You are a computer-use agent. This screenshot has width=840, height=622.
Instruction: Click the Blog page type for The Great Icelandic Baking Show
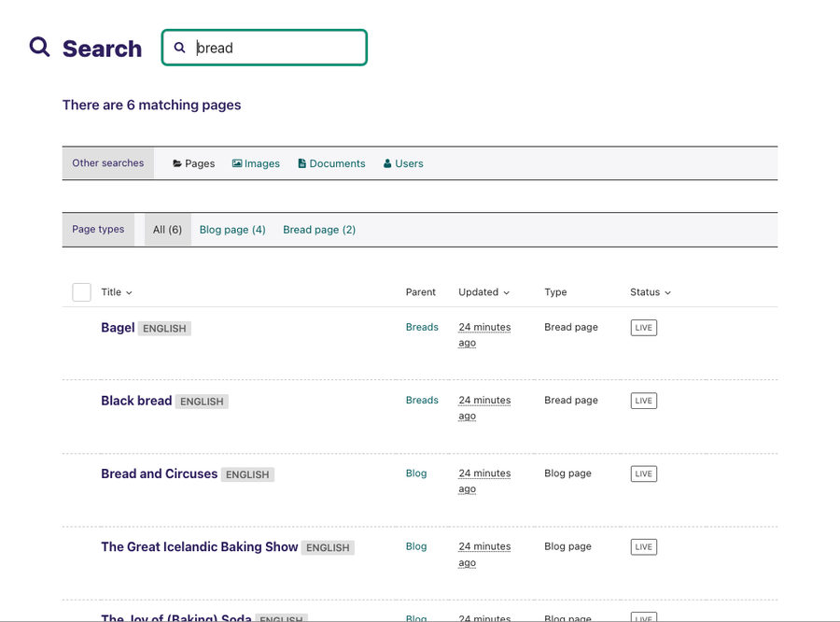pos(567,546)
